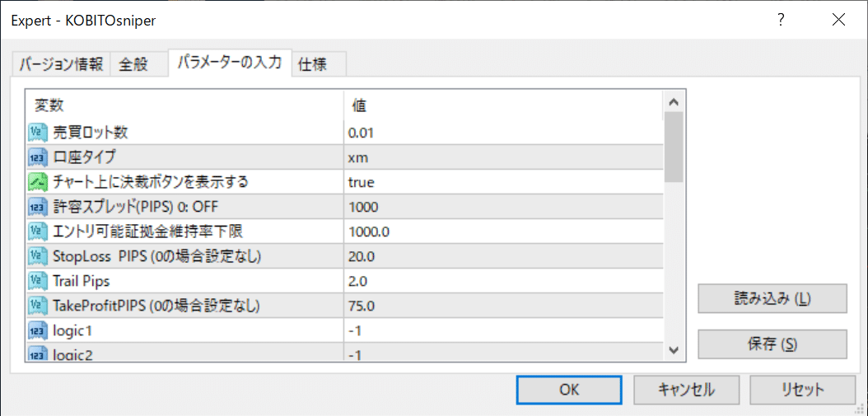Click the double-type icon beside 売買ロット数
Screen dimensions: 868x416
click(x=37, y=133)
